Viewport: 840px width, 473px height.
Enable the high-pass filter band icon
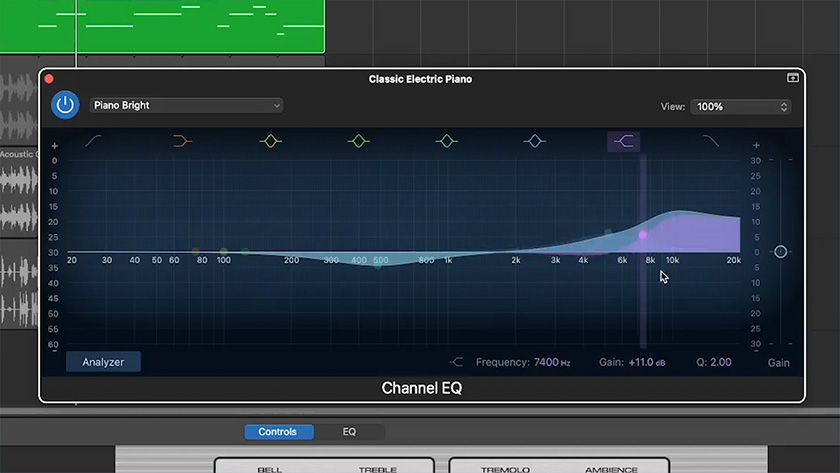[94, 142]
